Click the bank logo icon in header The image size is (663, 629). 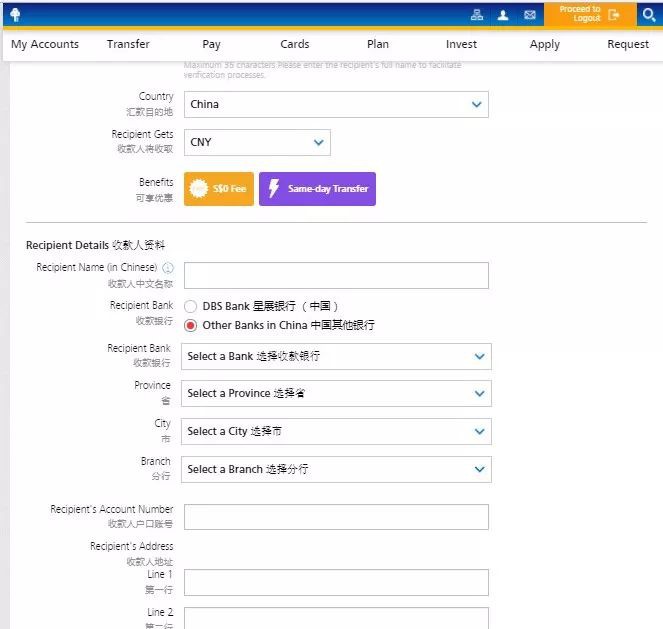(x=15, y=14)
